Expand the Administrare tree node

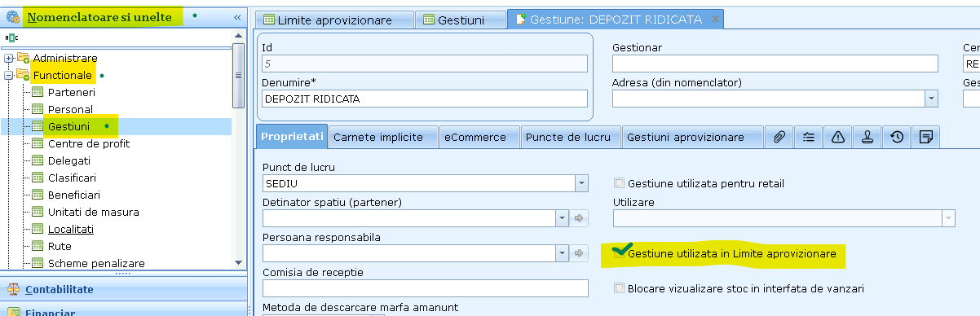pos(9,58)
